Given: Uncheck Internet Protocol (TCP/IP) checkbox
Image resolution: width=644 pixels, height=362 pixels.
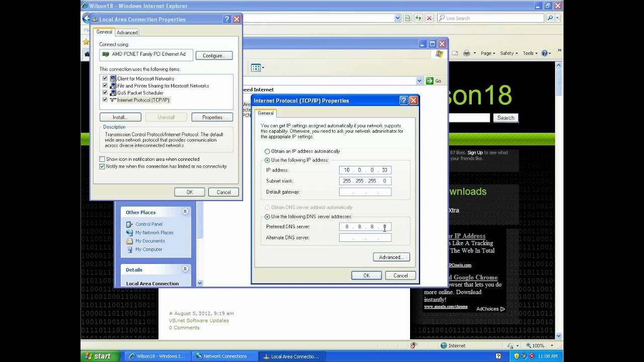Looking at the screenshot, I should [105, 100].
